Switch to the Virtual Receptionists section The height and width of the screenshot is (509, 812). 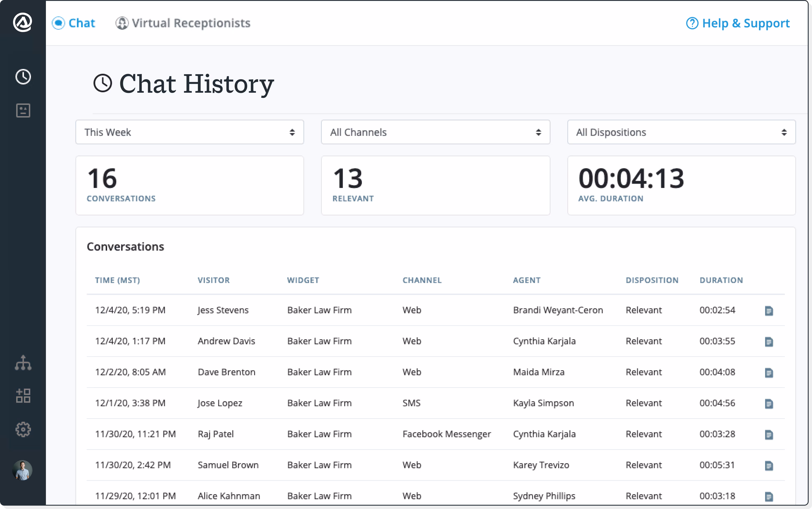click(x=183, y=23)
